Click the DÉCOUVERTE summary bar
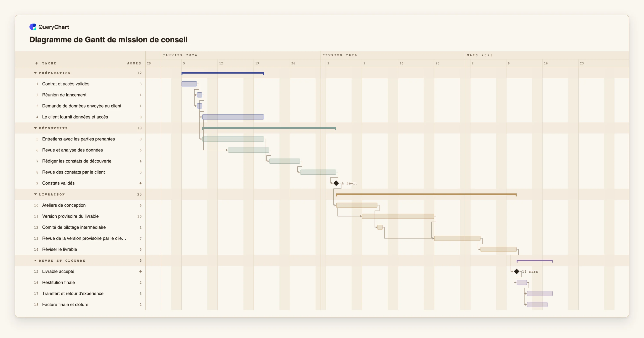Screen dimensions: 644x338 [269, 129]
